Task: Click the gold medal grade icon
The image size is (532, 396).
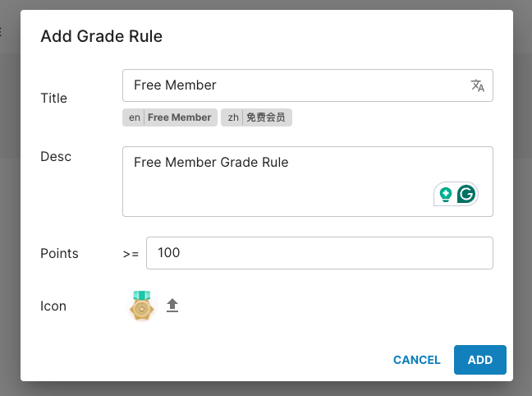Action: tap(142, 306)
